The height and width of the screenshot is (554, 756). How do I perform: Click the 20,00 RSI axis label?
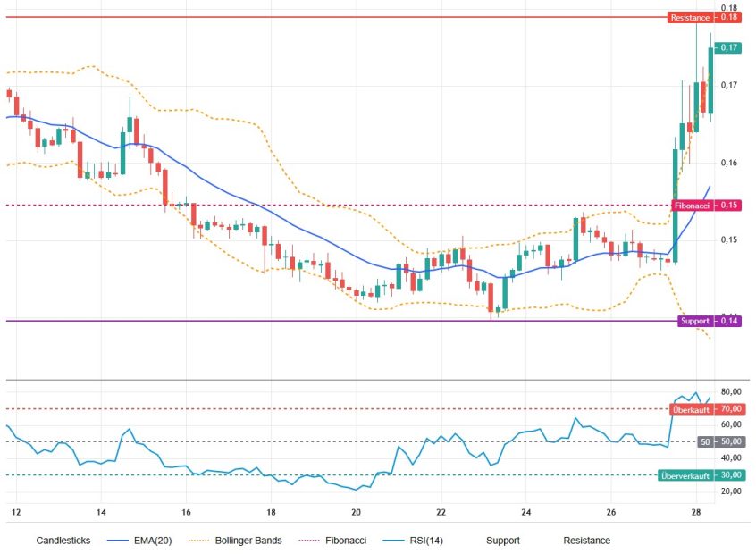731,491
